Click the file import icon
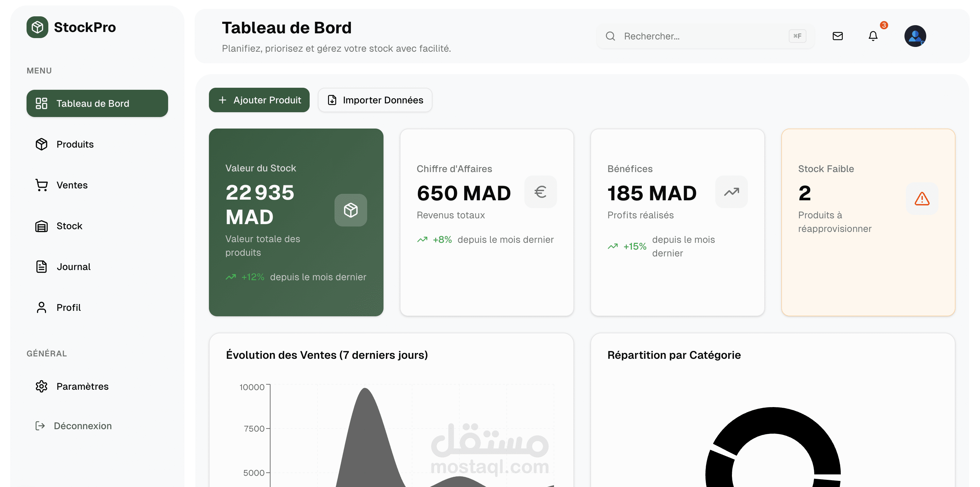980x487 pixels. coord(332,100)
